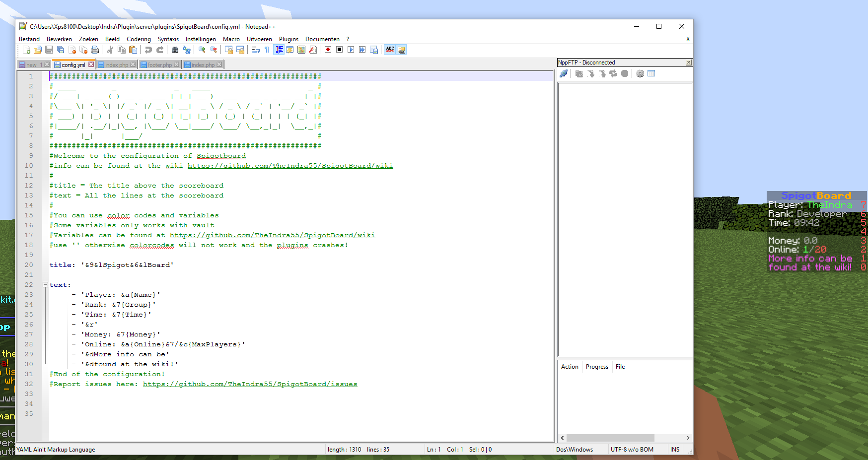Click the NppFTP horizontal scrollbar thumb
This screenshot has height=460, width=868.
610,438
